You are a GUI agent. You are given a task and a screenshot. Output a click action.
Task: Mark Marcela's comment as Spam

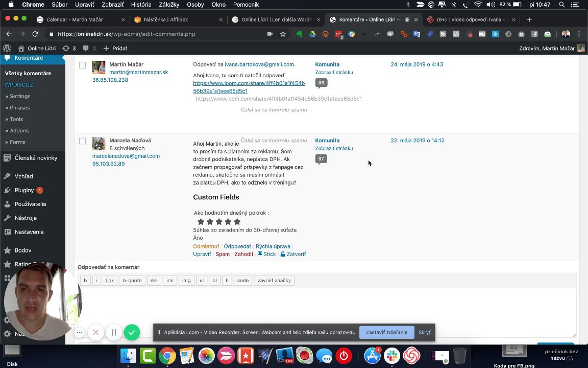(x=223, y=254)
